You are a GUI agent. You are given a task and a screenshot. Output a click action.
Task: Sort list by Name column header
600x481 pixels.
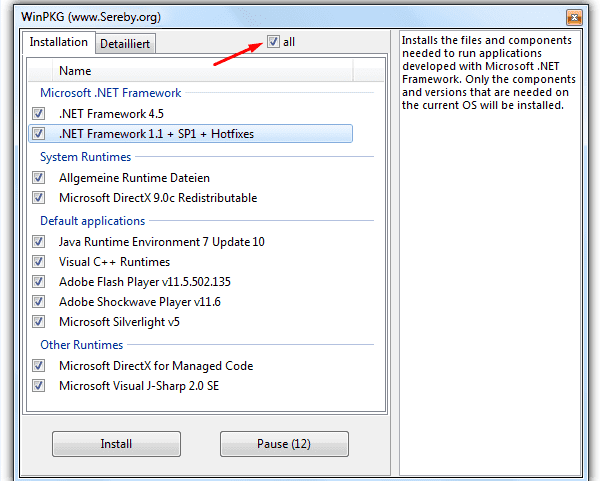click(203, 71)
